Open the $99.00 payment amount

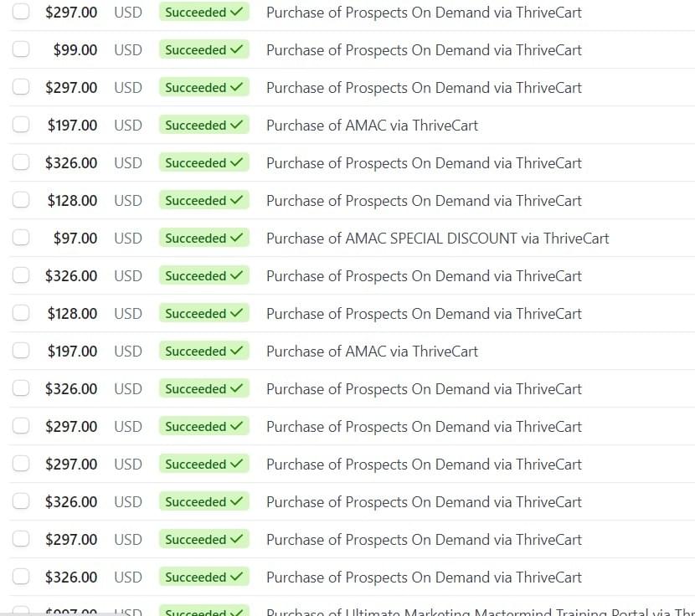(75, 49)
